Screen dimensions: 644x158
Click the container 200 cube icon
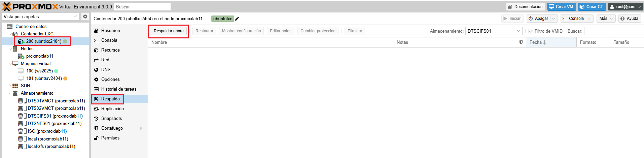tap(21, 41)
